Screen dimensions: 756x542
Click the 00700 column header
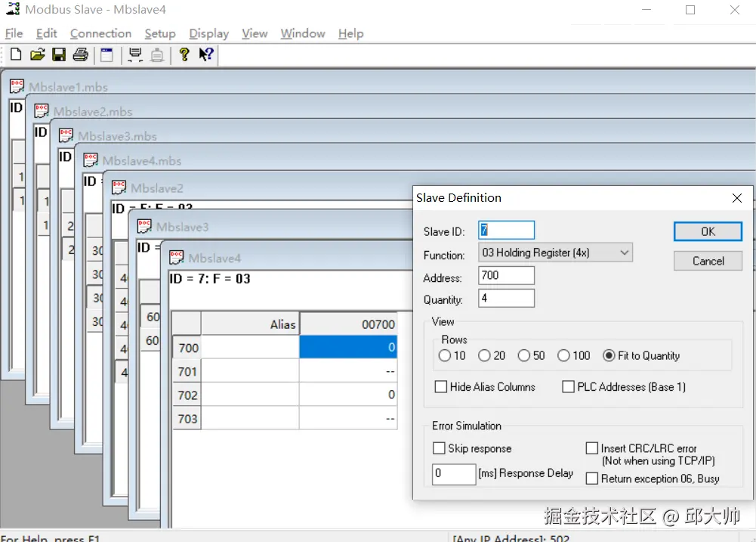(349, 324)
